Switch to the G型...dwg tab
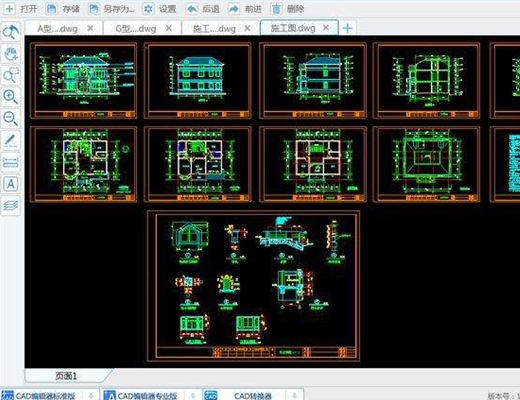Viewport: 520px width, 400px height. point(136,29)
